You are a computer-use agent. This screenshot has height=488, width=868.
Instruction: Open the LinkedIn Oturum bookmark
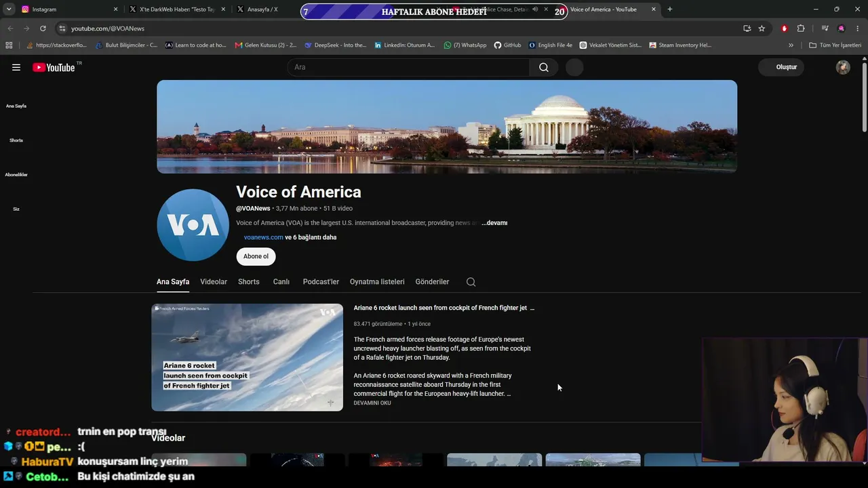405,45
